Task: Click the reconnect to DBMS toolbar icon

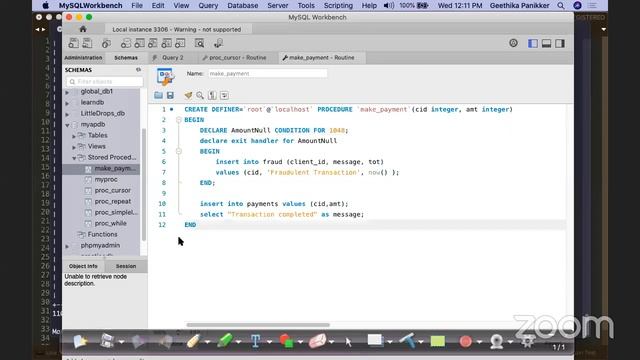Action: (218, 43)
